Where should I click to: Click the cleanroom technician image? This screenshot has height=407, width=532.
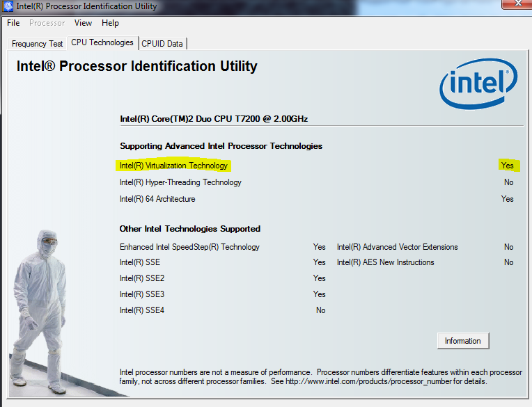38,312
